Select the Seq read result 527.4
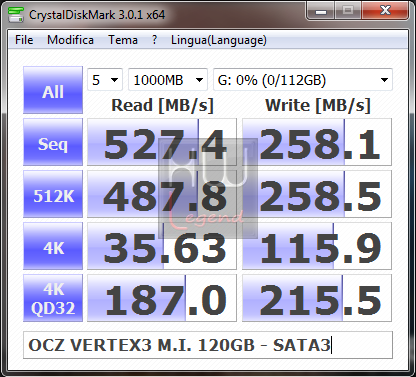 162,142
